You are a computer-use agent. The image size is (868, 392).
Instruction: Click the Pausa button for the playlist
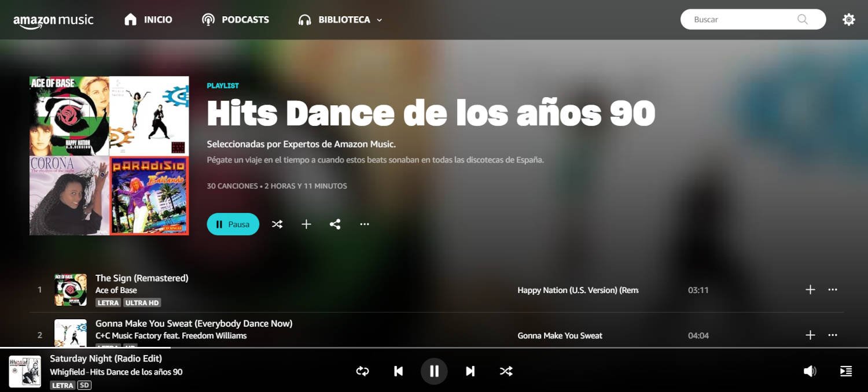coord(233,224)
